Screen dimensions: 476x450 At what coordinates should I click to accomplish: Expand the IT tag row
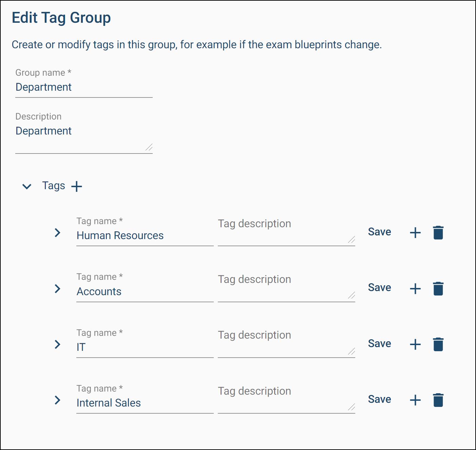tap(58, 344)
